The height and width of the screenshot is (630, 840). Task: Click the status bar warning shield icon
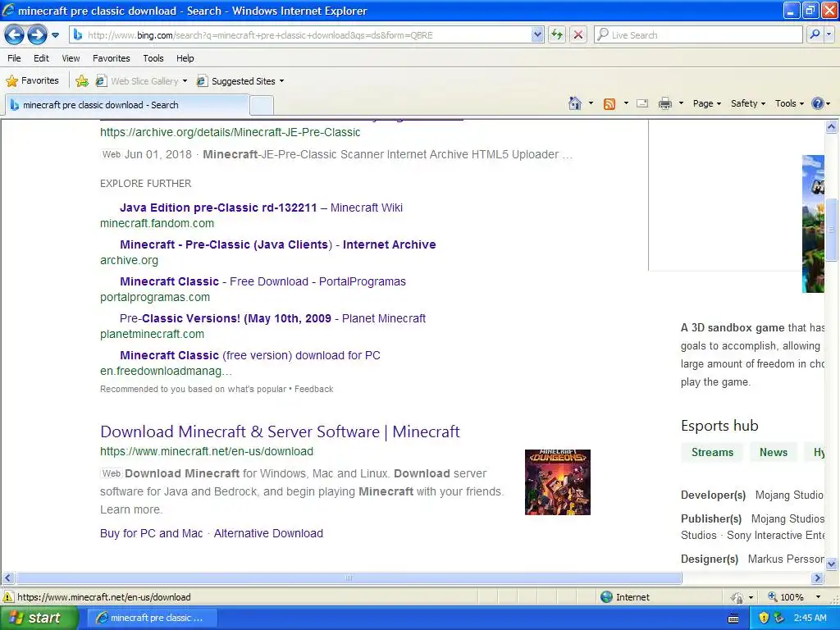click(8, 597)
